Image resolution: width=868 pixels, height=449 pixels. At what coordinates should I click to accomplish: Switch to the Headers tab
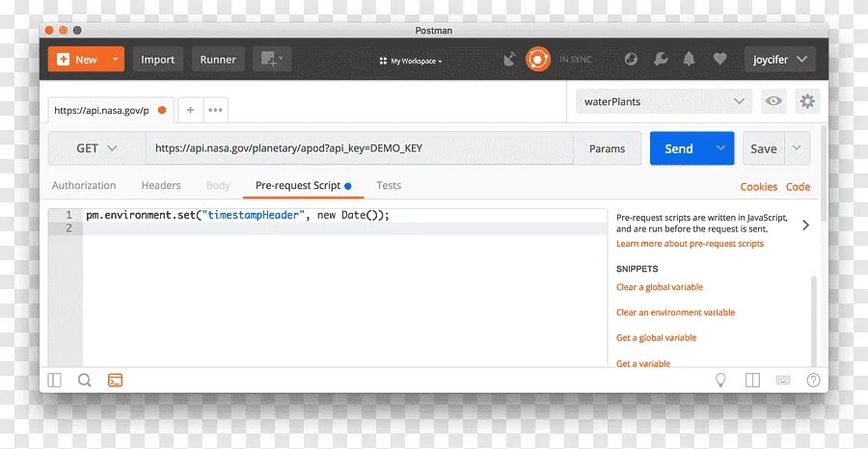(x=161, y=185)
